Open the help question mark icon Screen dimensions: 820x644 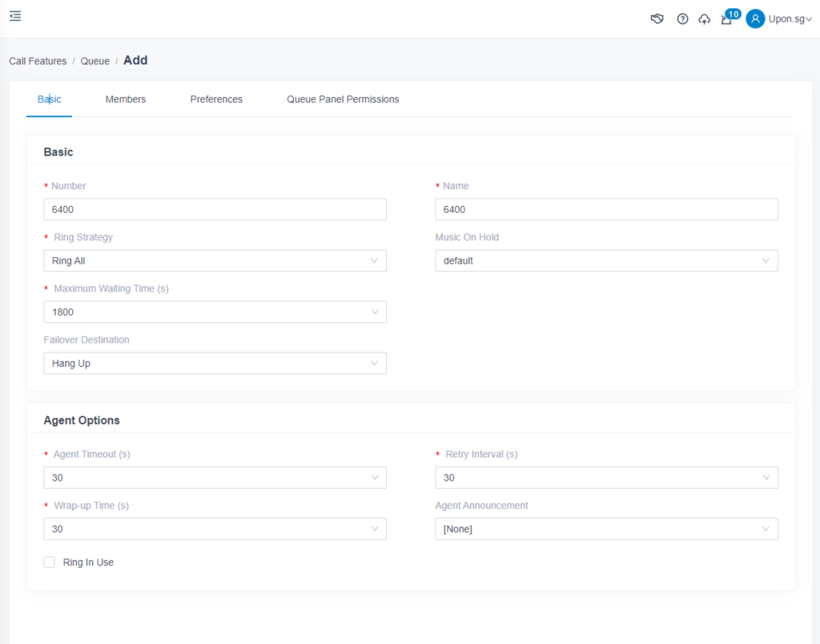pyautogui.click(x=682, y=19)
